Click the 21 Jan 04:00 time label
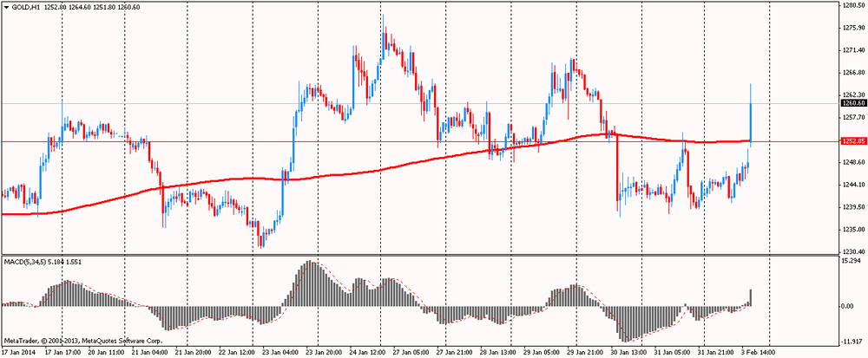Image resolution: width=868 pixels, height=358 pixels. coord(151,352)
